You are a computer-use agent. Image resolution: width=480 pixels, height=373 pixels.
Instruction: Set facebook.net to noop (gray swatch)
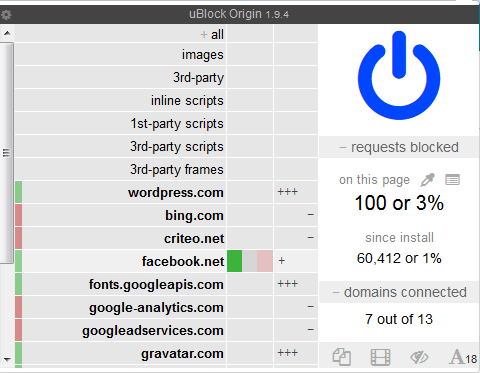pos(250,261)
